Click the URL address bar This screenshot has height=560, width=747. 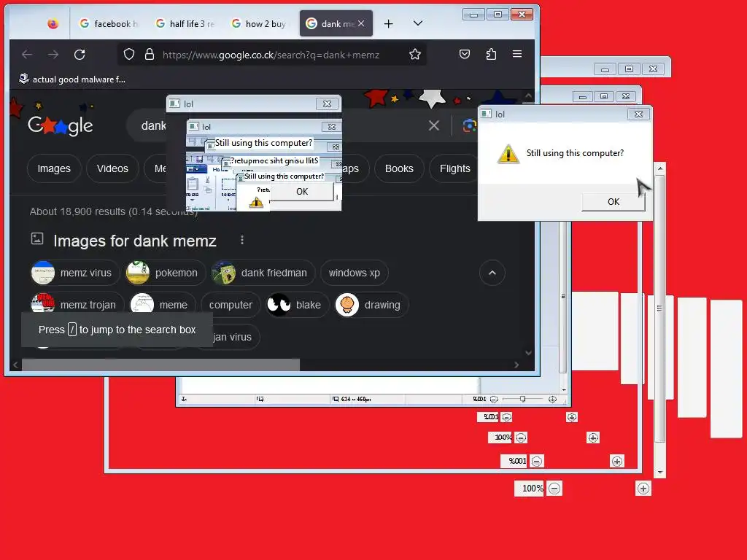click(x=271, y=55)
